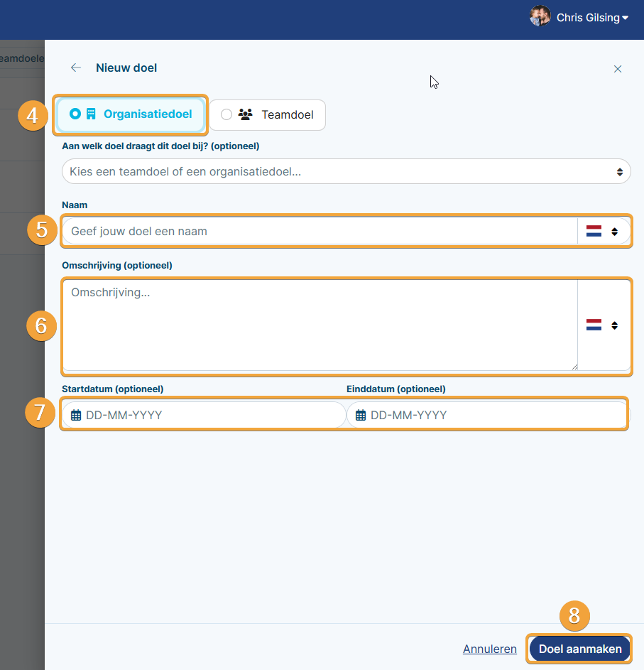644x670 pixels.
Task: Click the resize grip of the Omschrijving textarea
Action: 574,367
